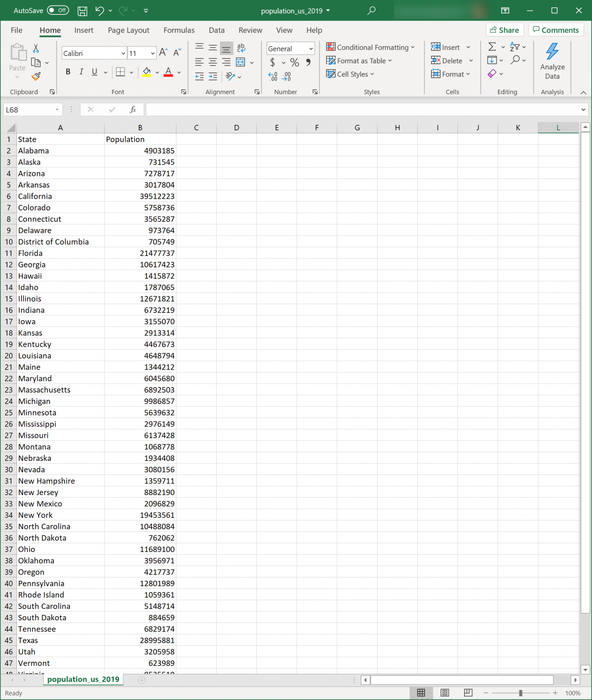Toggle italic formatting

(81, 72)
